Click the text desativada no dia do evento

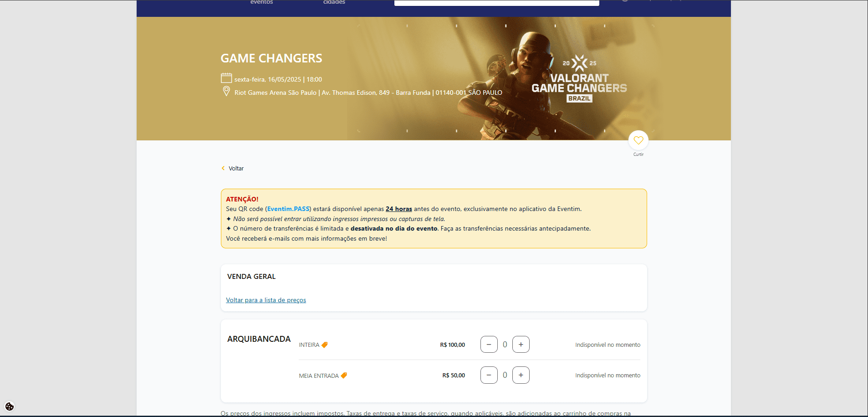click(x=394, y=228)
